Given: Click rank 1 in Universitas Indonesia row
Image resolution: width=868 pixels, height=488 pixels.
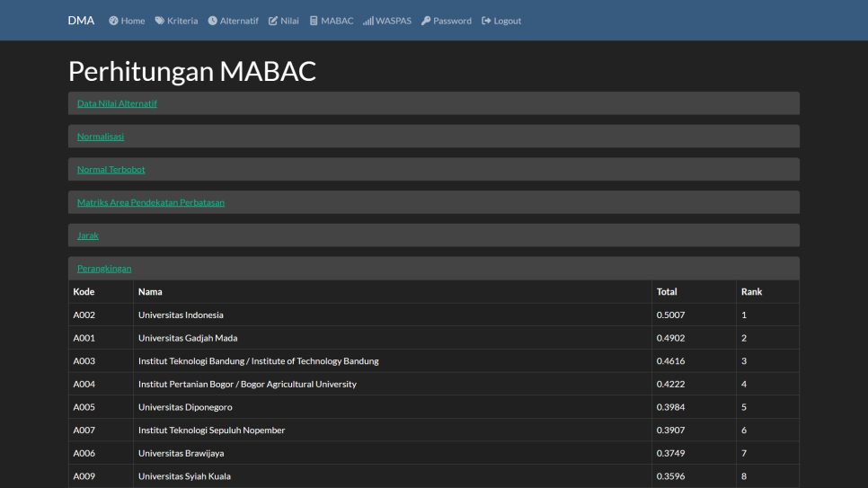Looking at the screenshot, I should (x=744, y=315).
